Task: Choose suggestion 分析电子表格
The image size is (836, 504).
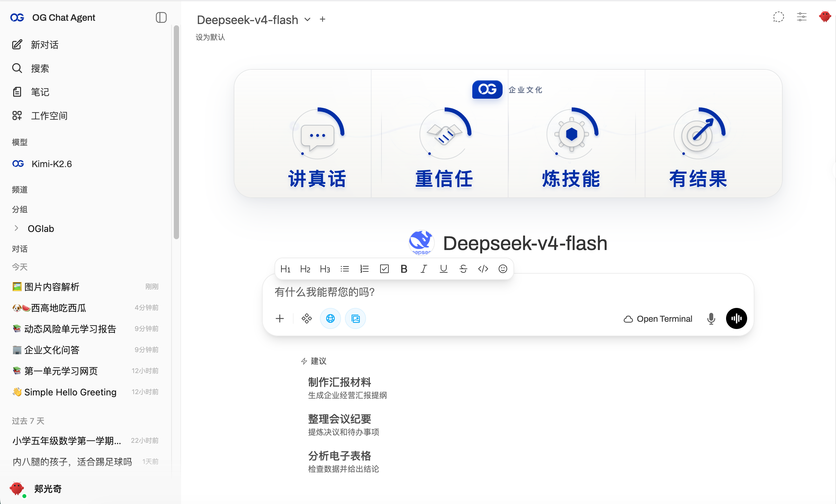Action: pyautogui.click(x=343, y=462)
